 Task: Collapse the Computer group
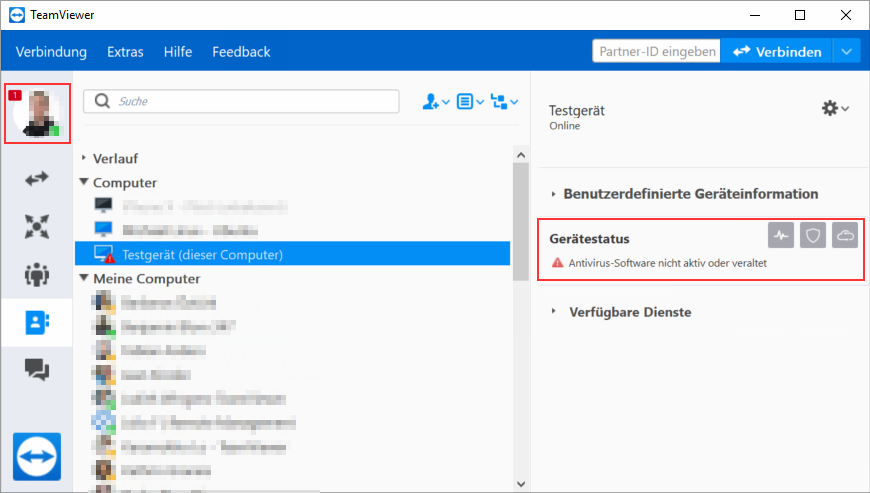pyautogui.click(x=84, y=182)
